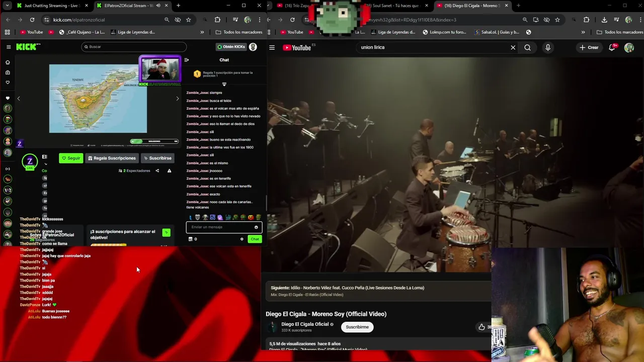Viewport: 644px width, 362px height.
Task: Go to YouTube home via logo
Action: [297, 48]
